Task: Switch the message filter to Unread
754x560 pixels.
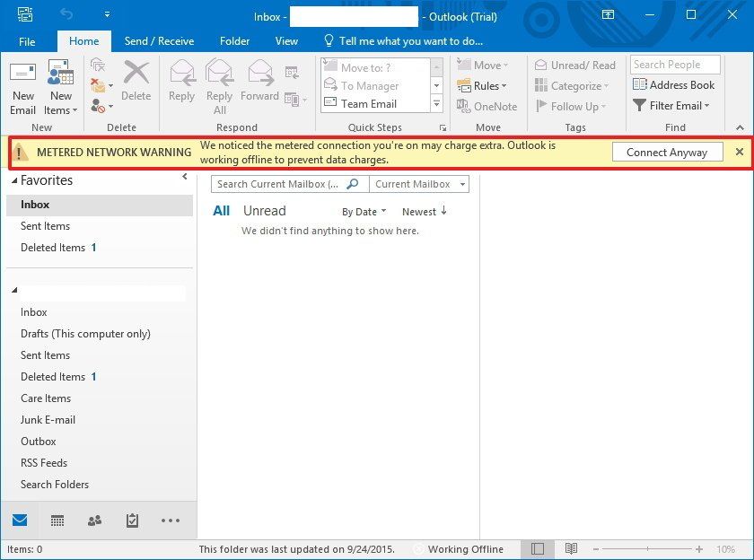Action: tap(264, 210)
